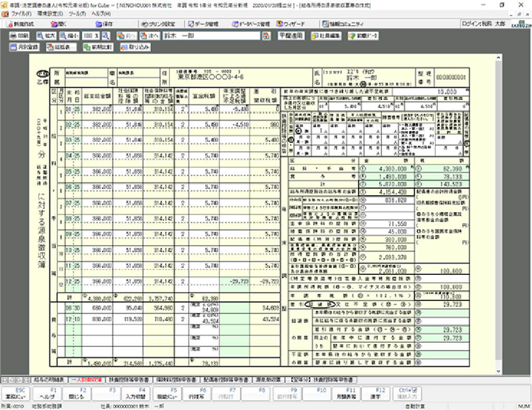Open データ管理 from the toolbar

[x=203, y=24]
